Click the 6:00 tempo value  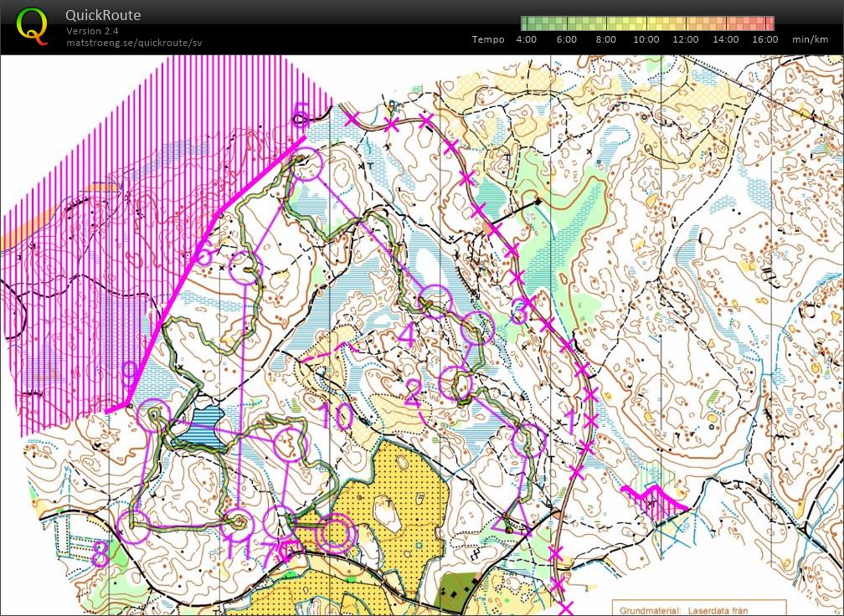click(x=566, y=39)
